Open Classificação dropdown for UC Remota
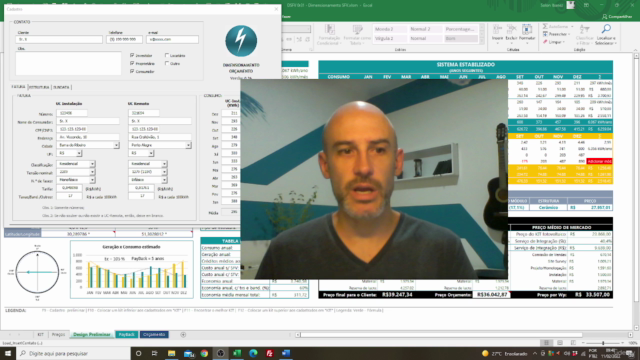Image resolution: width=640 pixels, height=360 pixels. point(164,164)
